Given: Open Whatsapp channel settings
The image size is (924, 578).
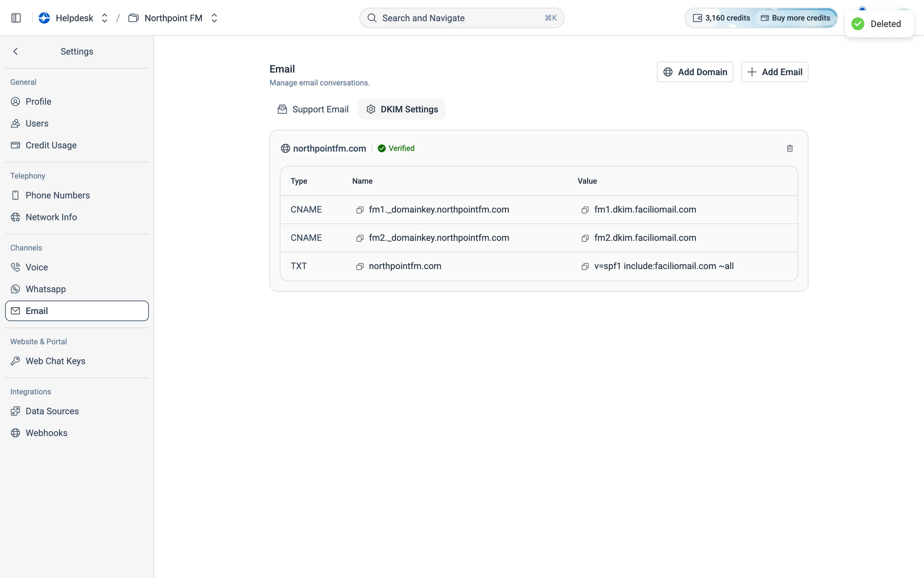Looking at the screenshot, I should coord(77,289).
